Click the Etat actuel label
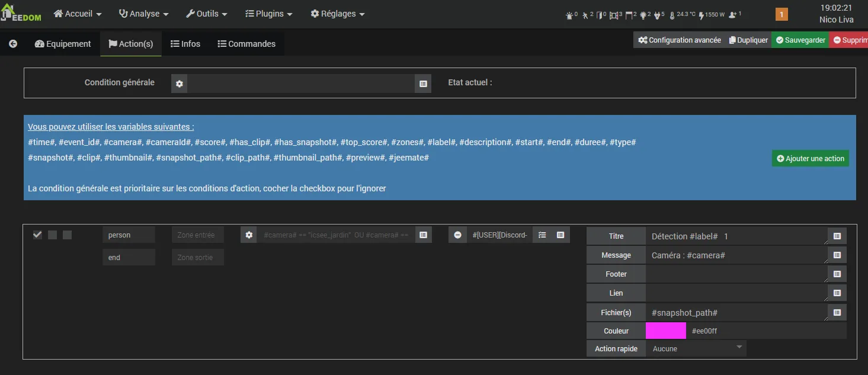Viewport: 868px width, 375px height. [x=470, y=82]
